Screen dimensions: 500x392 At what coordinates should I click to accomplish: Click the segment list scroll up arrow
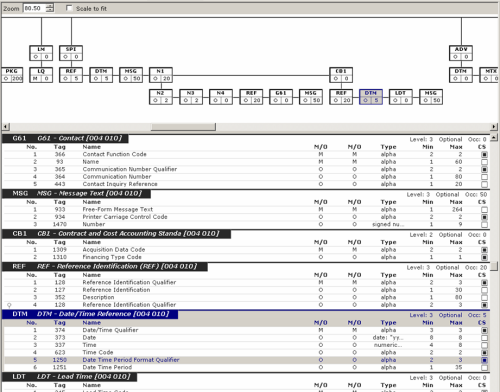[494, 137]
